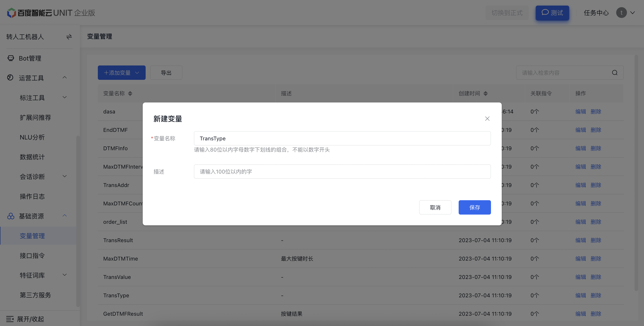Select 变量管理 menu item
644x326 pixels.
[x=38, y=236]
